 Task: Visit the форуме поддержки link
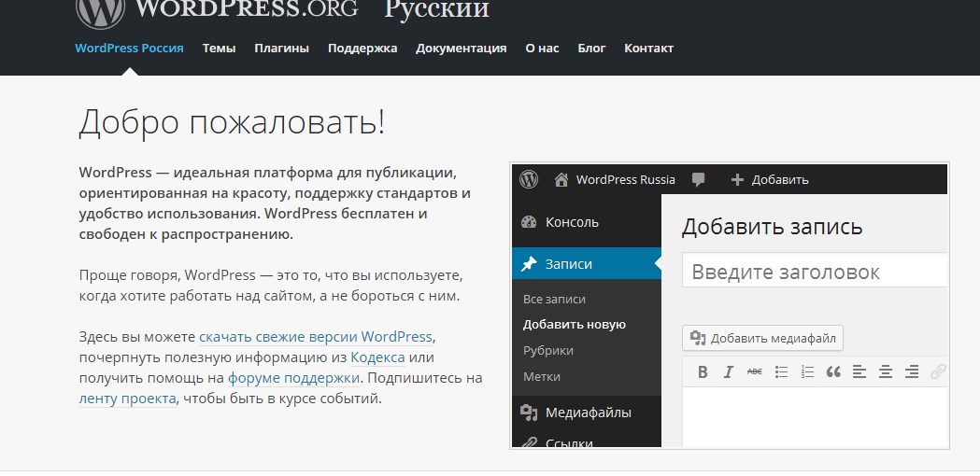point(293,378)
